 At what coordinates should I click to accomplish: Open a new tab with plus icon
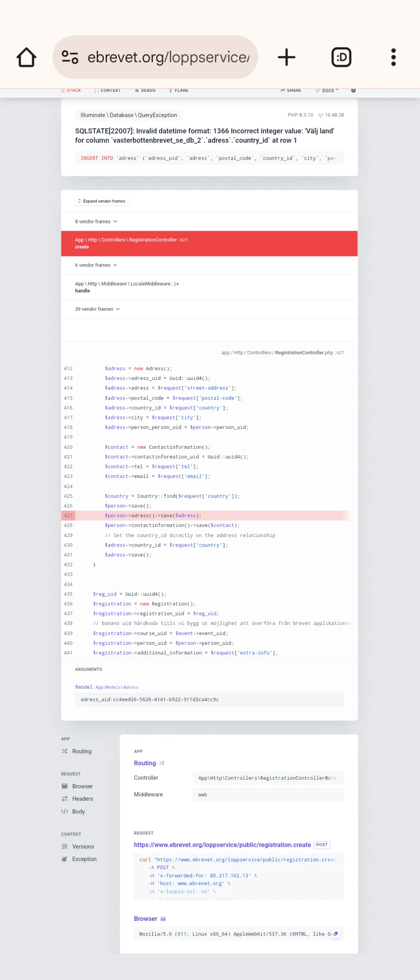pos(286,57)
